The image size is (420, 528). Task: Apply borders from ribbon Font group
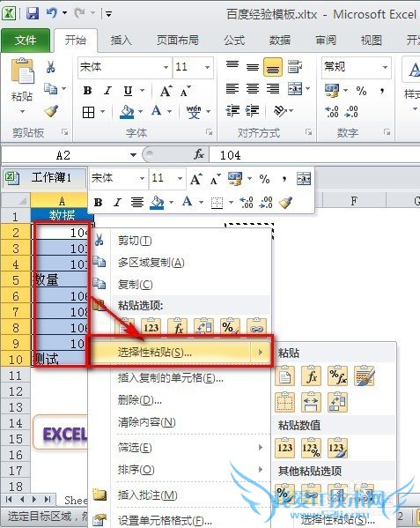tap(88, 112)
